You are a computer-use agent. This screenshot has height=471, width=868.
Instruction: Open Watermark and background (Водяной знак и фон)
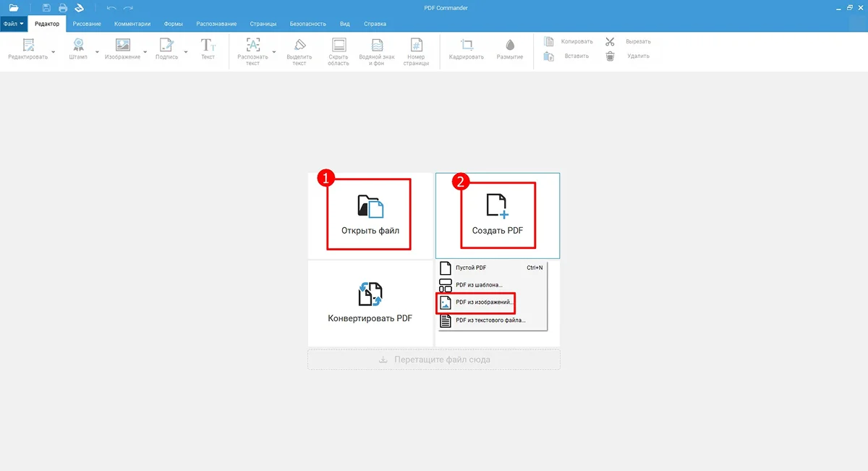point(377,46)
